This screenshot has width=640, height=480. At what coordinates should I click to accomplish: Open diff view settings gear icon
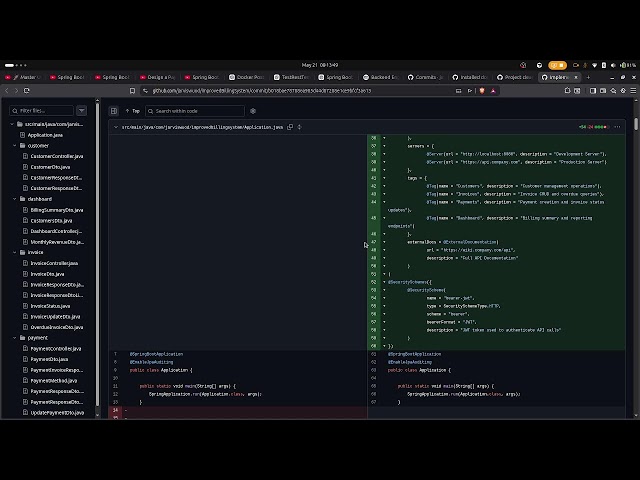pyautogui.click(x=253, y=111)
